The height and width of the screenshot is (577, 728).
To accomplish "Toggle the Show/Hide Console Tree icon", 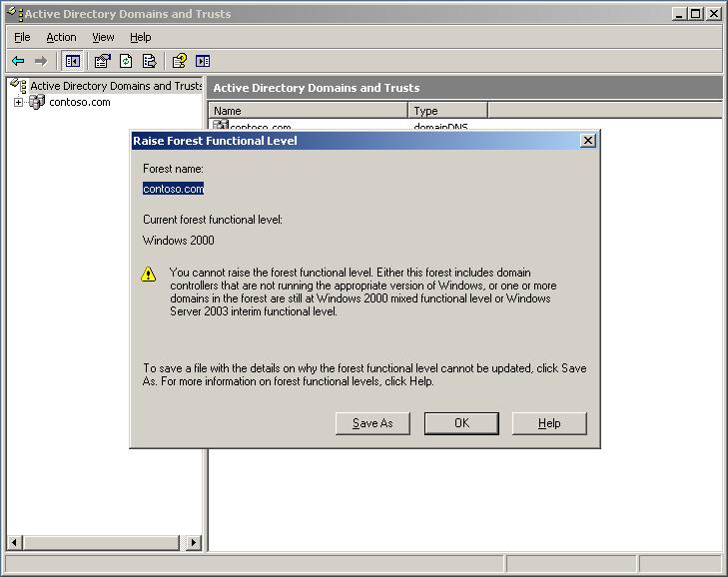I will [x=73, y=61].
